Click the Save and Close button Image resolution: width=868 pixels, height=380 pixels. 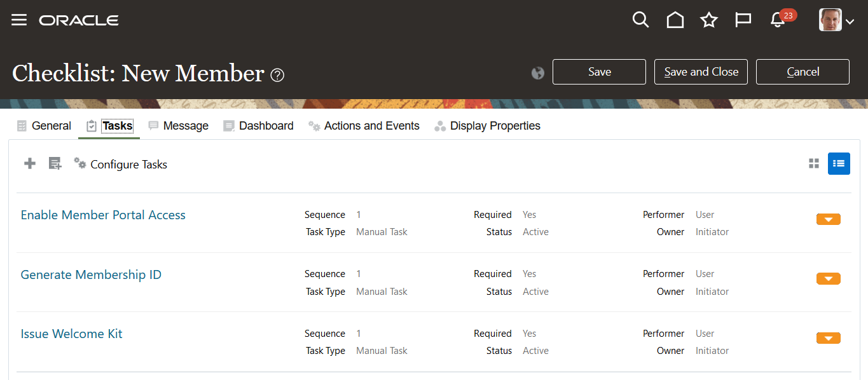pos(701,72)
